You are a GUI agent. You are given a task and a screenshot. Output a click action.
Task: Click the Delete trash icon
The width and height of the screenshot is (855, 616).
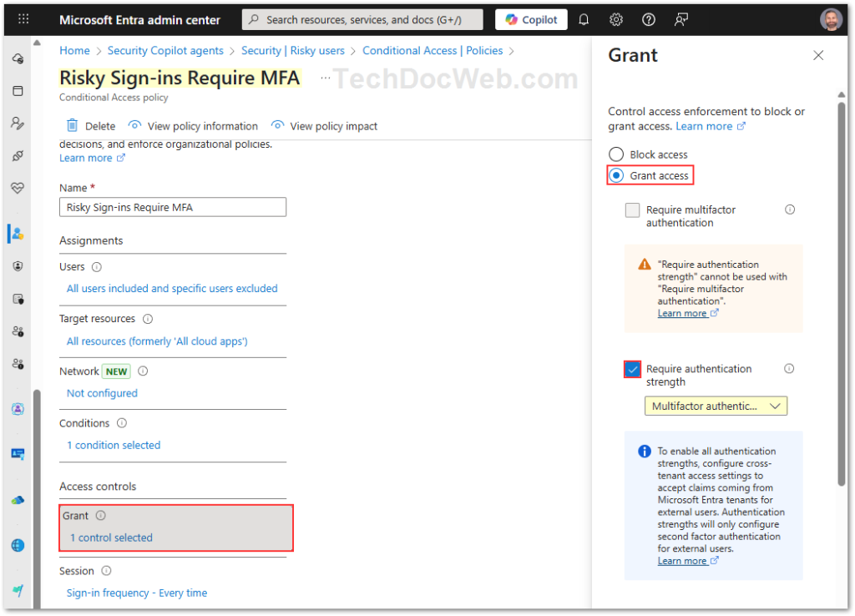tap(73, 126)
